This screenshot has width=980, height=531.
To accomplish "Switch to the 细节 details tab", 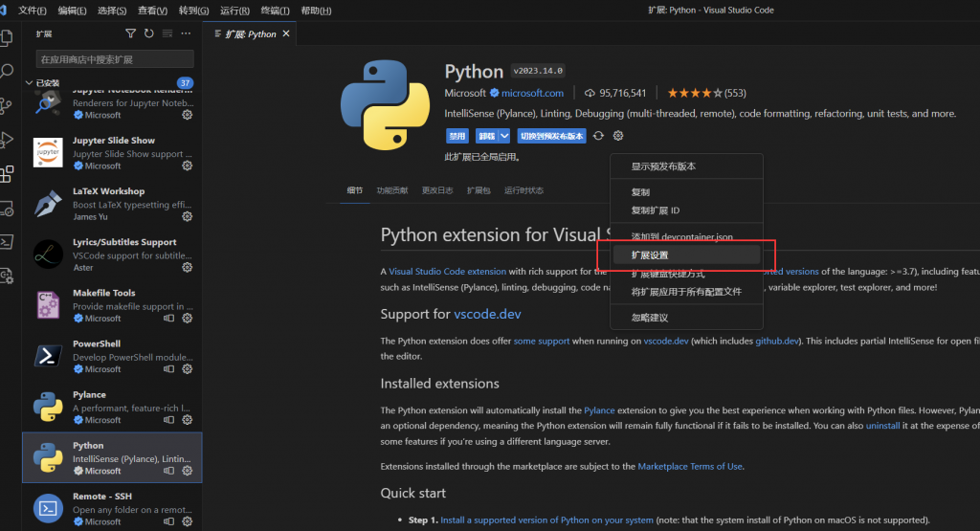I will [x=354, y=190].
